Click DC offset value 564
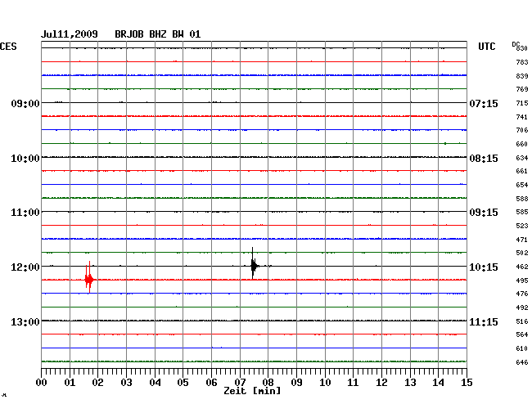 click(522, 334)
